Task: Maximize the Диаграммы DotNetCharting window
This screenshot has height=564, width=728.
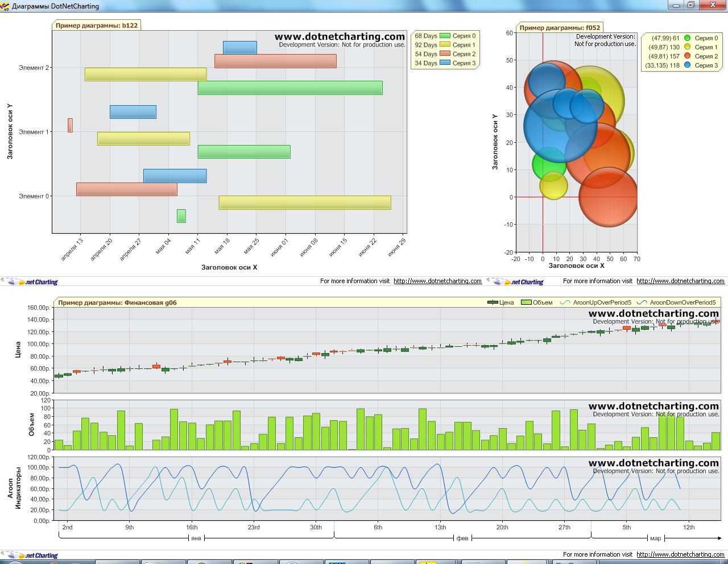Action: tap(690, 5)
